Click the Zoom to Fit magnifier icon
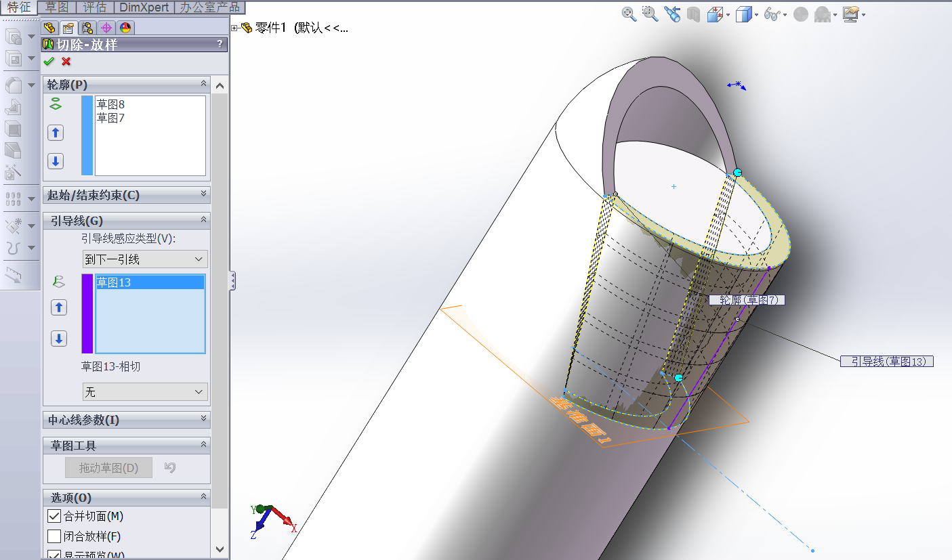This screenshot has height=560, width=952. click(629, 14)
